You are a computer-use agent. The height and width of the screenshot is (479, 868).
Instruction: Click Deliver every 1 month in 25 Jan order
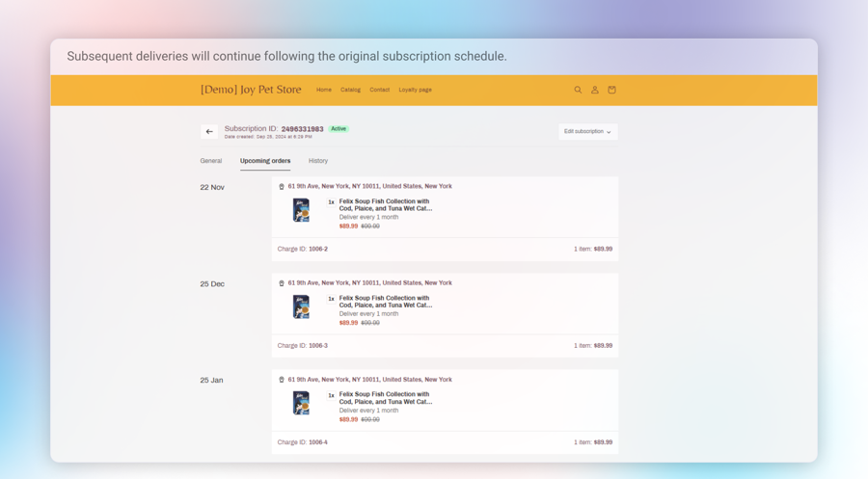(368, 411)
